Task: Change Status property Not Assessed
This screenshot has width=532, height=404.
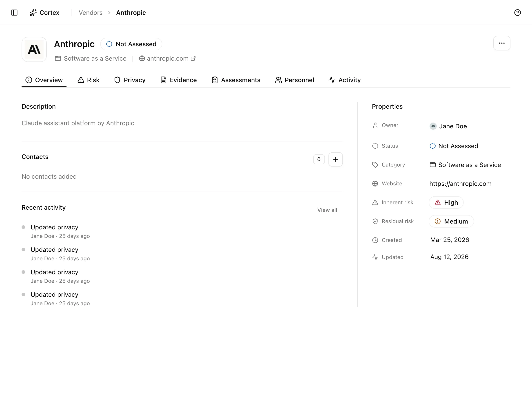Action: point(454,146)
